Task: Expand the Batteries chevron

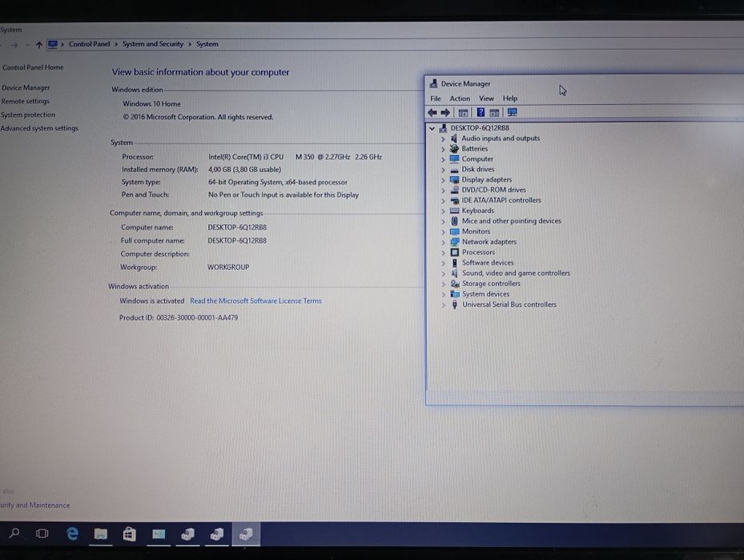Action: (x=443, y=149)
